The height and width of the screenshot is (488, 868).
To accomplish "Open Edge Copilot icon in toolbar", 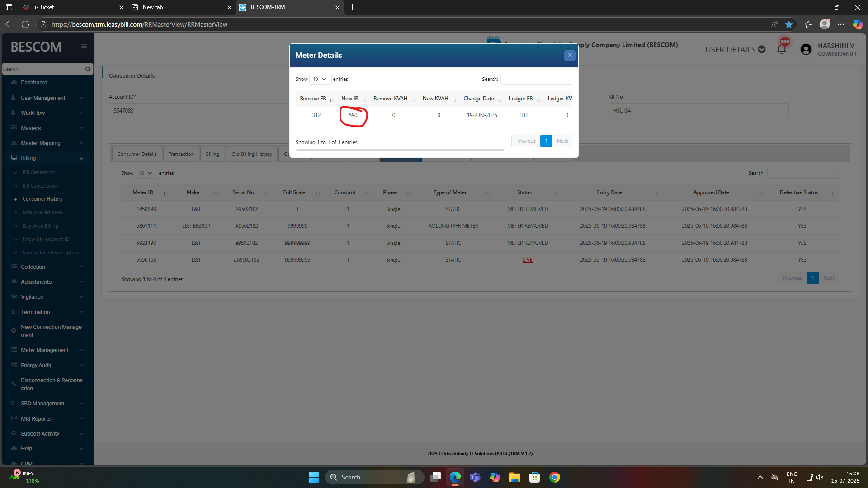I will (858, 24).
